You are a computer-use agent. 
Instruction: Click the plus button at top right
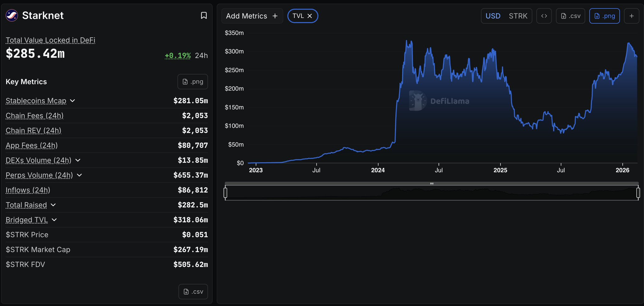tap(631, 16)
